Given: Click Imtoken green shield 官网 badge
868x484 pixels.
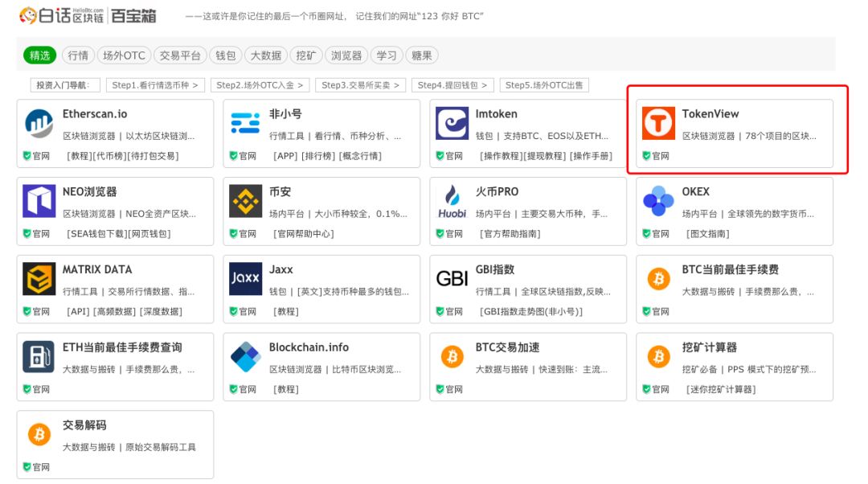Looking at the screenshot, I should [x=449, y=156].
